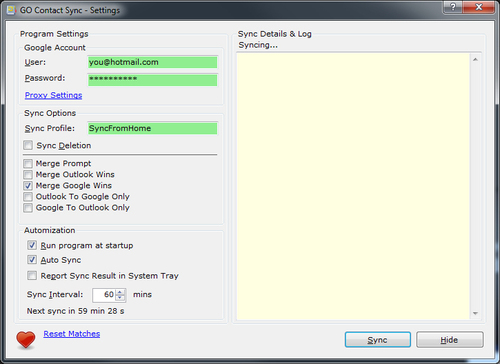Image resolution: width=500 pixels, height=364 pixels.
Task: Disable Run program at startup
Action: 32,245
